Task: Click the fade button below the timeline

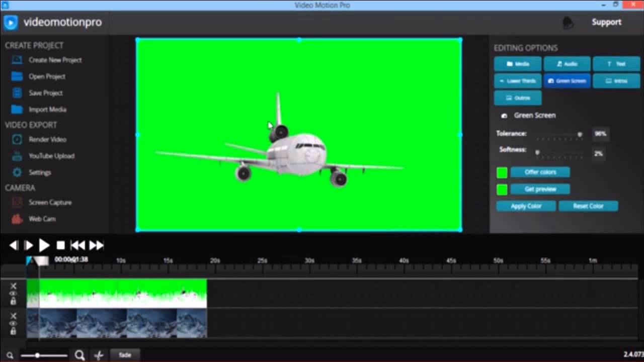Action: coord(125,355)
